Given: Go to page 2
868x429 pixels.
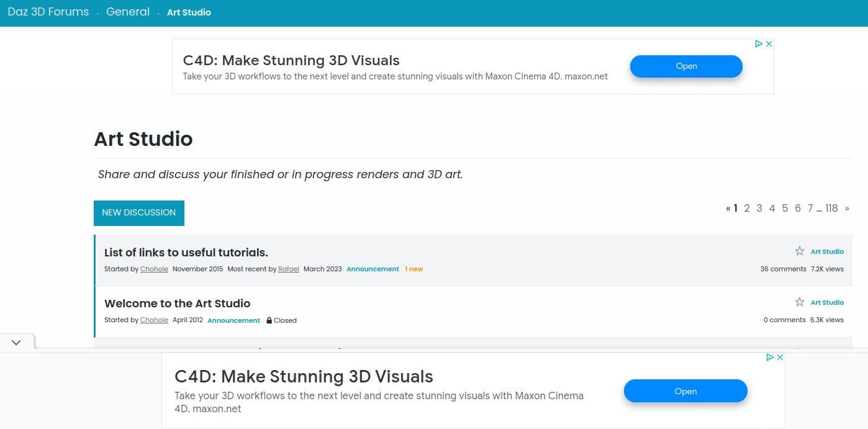Looking at the screenshot, I should [747, 209].
